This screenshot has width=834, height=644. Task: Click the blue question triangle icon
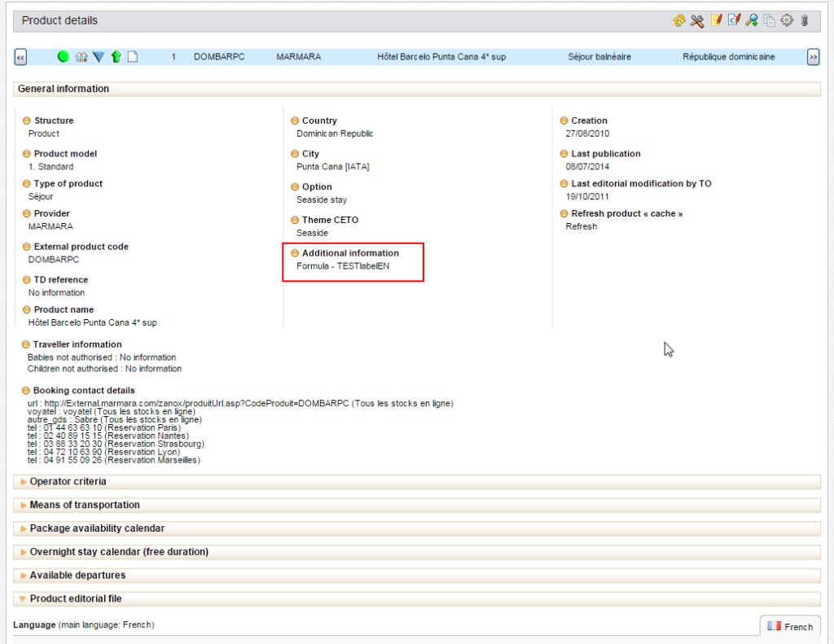[99, 57]
